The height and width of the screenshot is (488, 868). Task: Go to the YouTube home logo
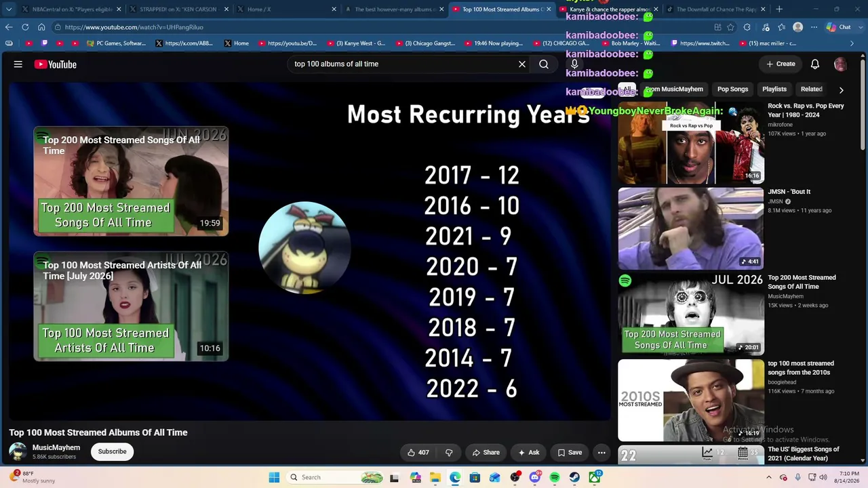[56, 64]
